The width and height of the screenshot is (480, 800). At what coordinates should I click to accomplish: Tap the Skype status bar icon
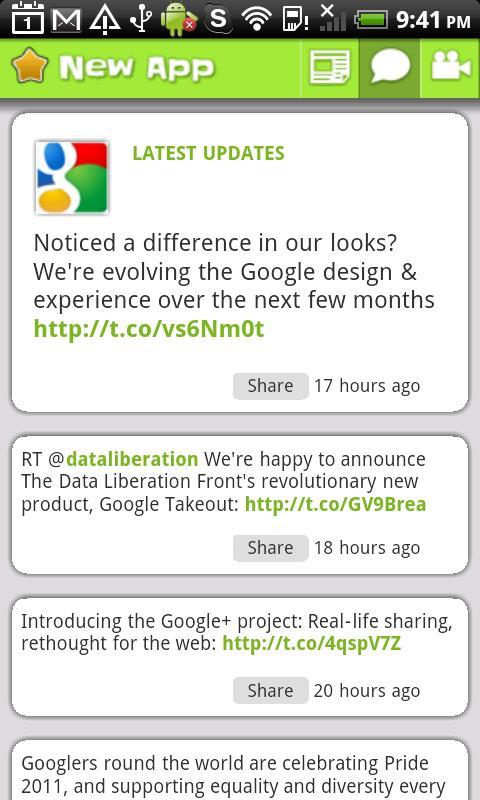pyautogui.click(x=218, y=19)
